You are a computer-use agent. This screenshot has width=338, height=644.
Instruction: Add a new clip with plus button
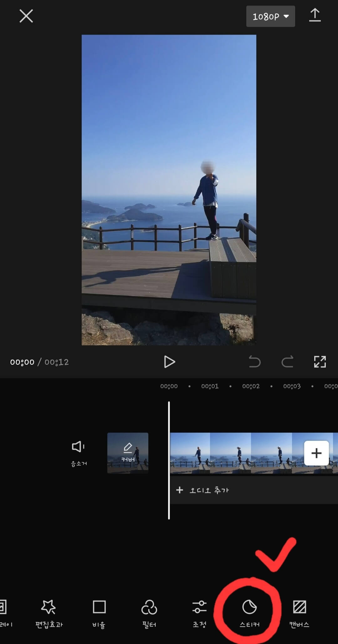[316, 453]
